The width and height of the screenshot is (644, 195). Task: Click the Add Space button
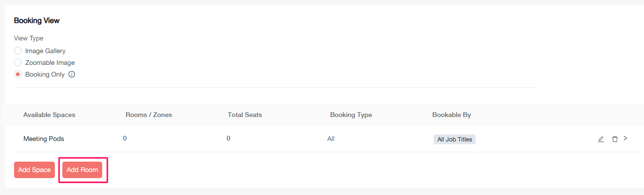[x=34, y=170]
